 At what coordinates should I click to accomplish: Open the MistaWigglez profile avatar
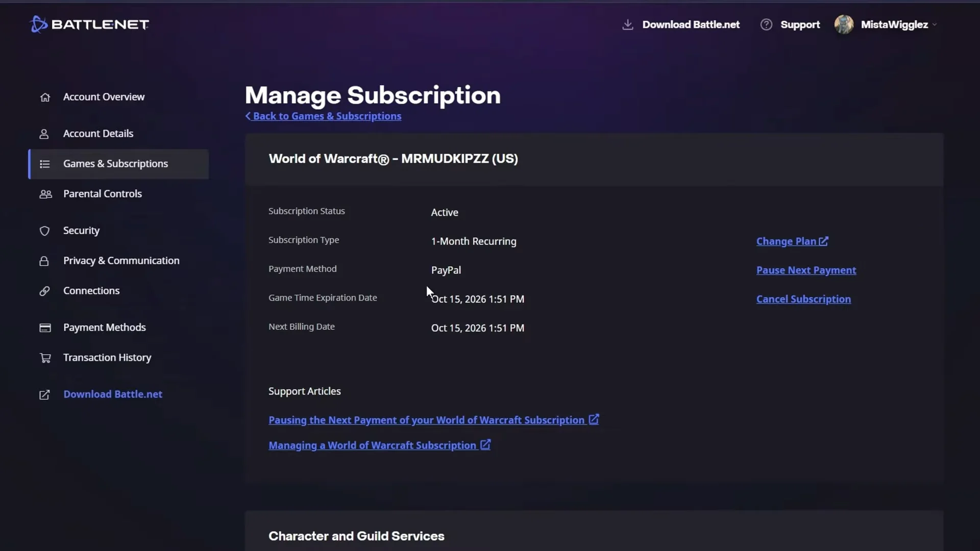844,24
